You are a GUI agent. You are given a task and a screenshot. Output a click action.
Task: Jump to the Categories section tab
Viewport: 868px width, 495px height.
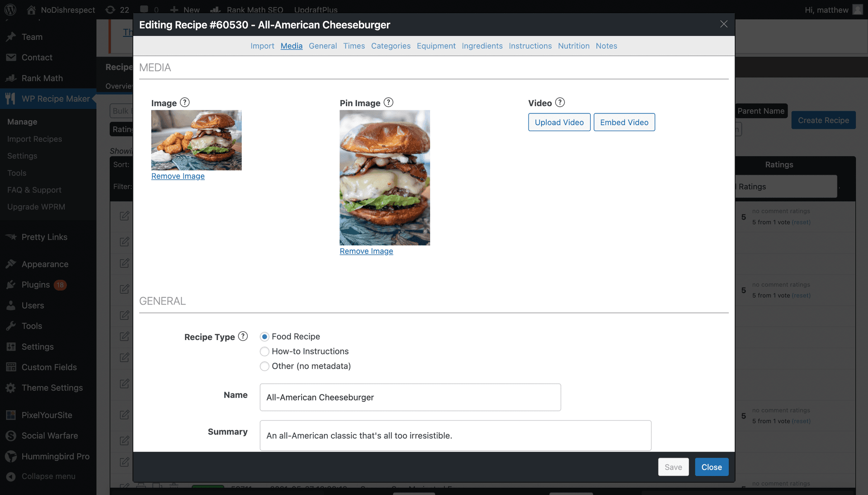point(391,46)
